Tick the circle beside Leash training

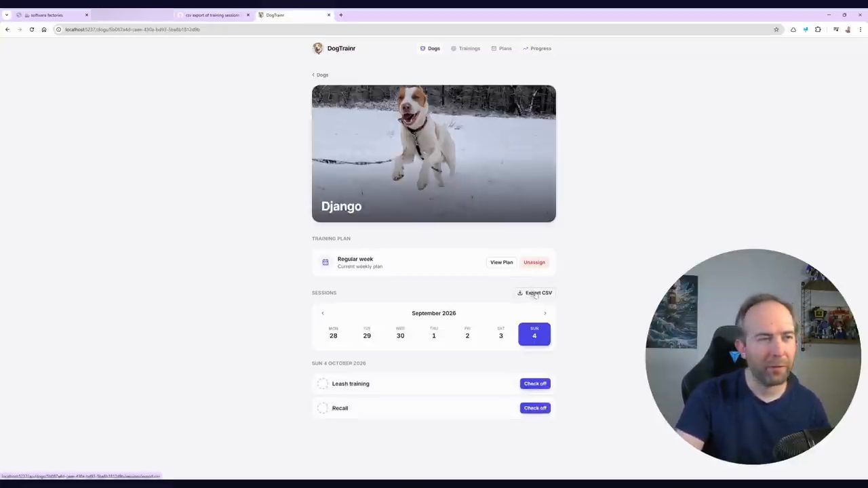pos(323,384)
